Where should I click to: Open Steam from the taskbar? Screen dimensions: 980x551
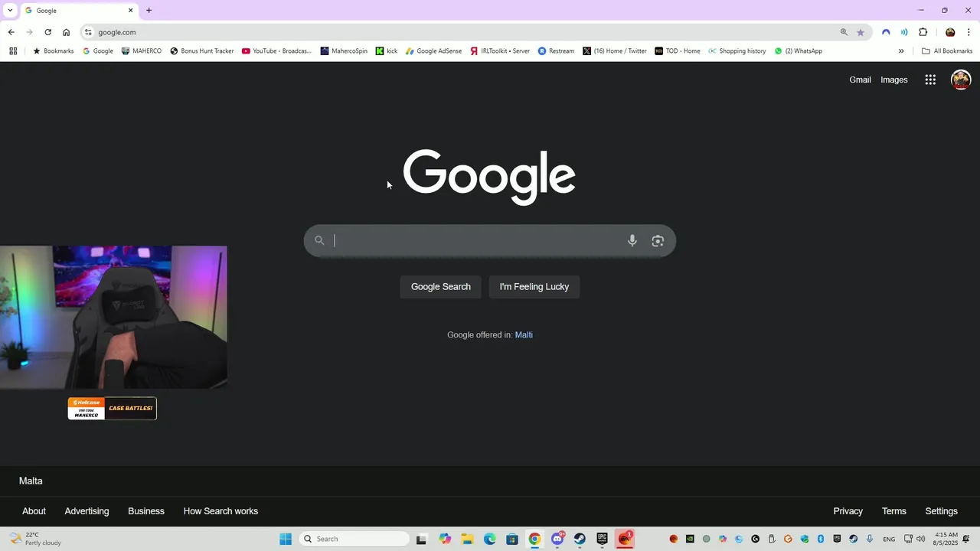tap(580, 539)
